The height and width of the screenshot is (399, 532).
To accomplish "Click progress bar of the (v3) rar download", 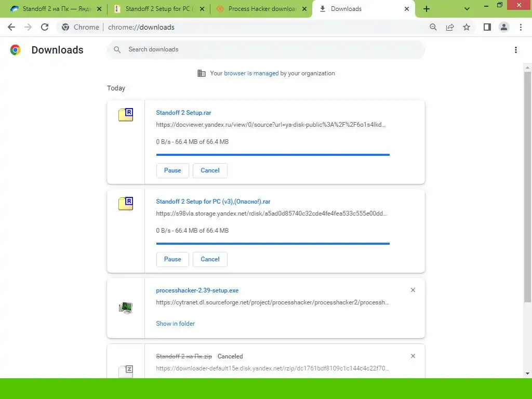I will (273, 244).
